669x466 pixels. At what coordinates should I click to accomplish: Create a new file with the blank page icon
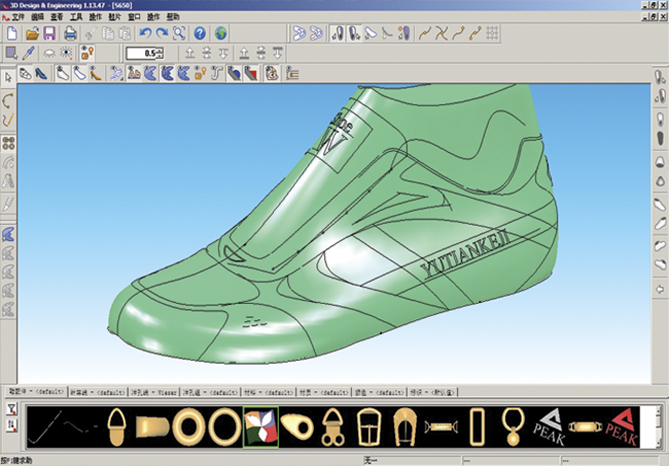point(12,33)
